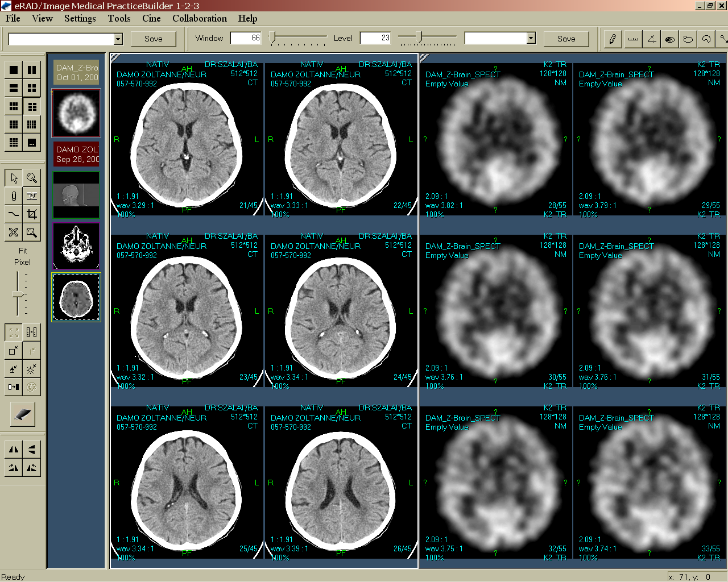The image size is (728, 582).
Task: Open the Help menu
Action: (247, 18)
